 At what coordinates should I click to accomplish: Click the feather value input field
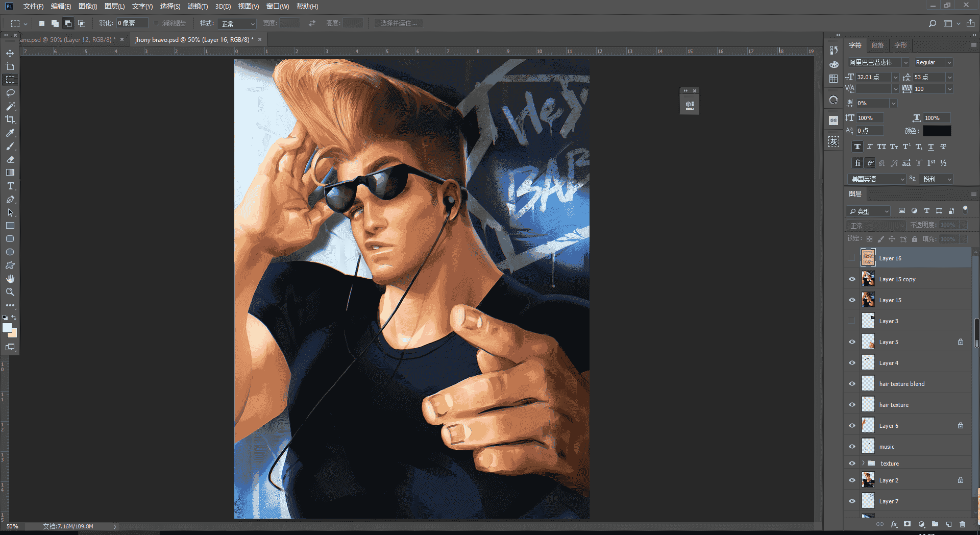[x=132, y=23]
